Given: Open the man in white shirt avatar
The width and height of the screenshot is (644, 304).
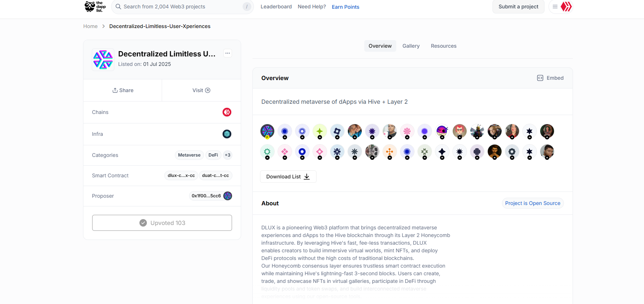Looking at the screenshot, I should point(390,131).
